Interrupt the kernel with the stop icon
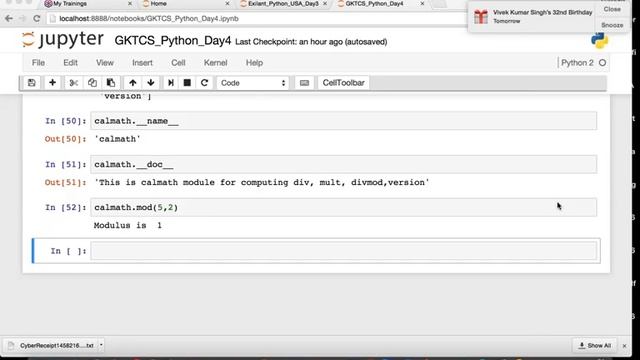Image resolution: width=640 pixels, height=360 pixels. [187, 83]
